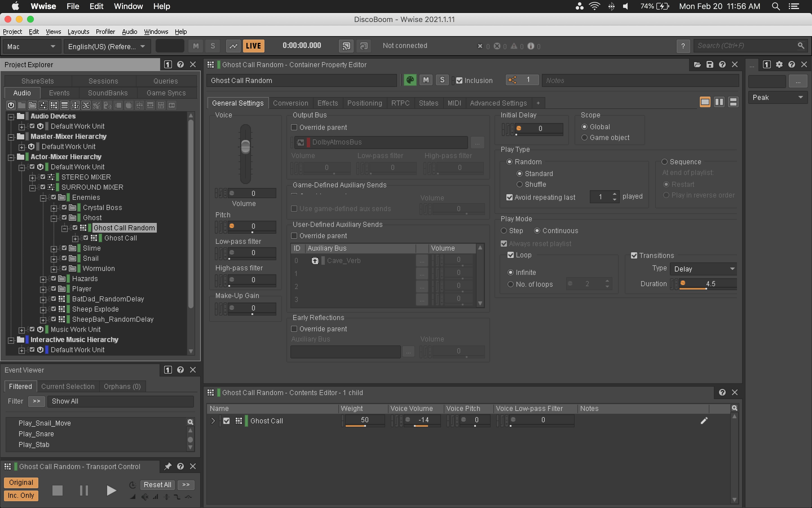Click the Solo S button beside object name

tap(442, 80)
